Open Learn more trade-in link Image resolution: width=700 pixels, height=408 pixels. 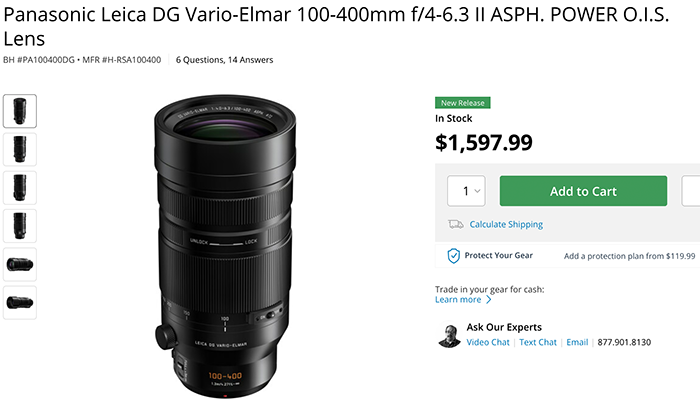tap(458, 300)
